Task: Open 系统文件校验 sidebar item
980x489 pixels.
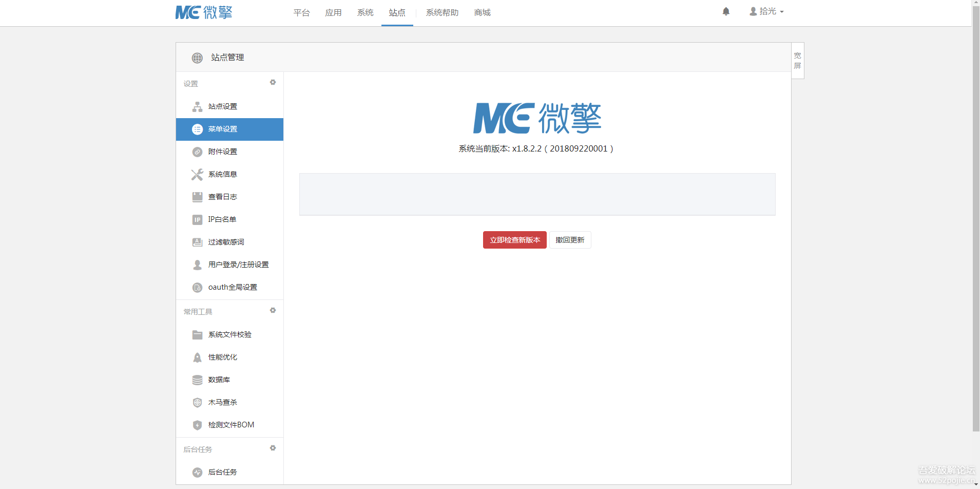Action: coord(229,335)
